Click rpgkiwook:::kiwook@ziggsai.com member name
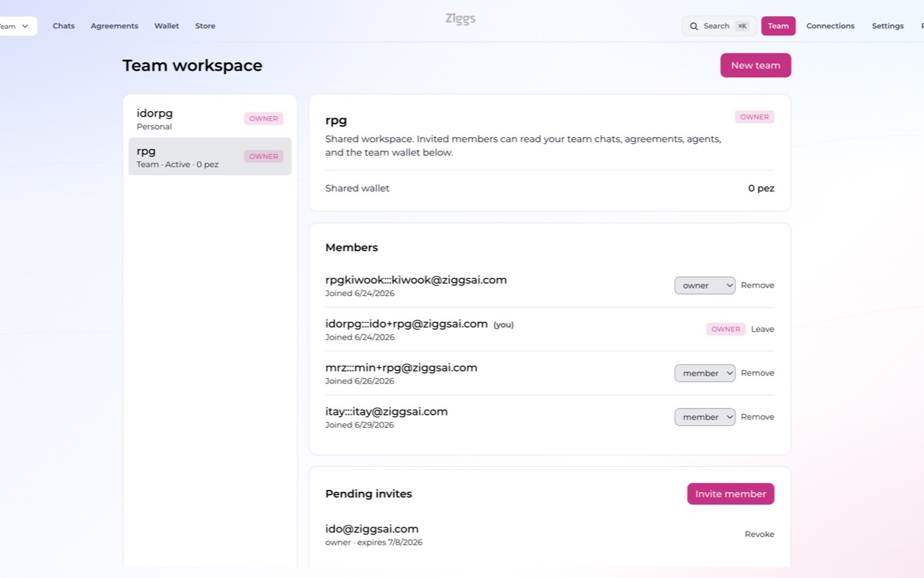The width and height of the screenshot is (924, 578). [x=416, y=280]
